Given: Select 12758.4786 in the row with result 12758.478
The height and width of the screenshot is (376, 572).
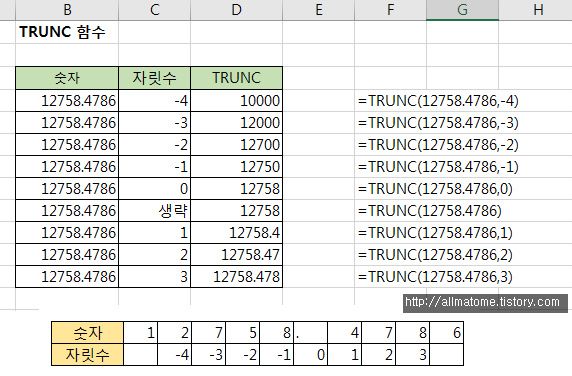Looking at the screenshot, I should click(67, 276).
